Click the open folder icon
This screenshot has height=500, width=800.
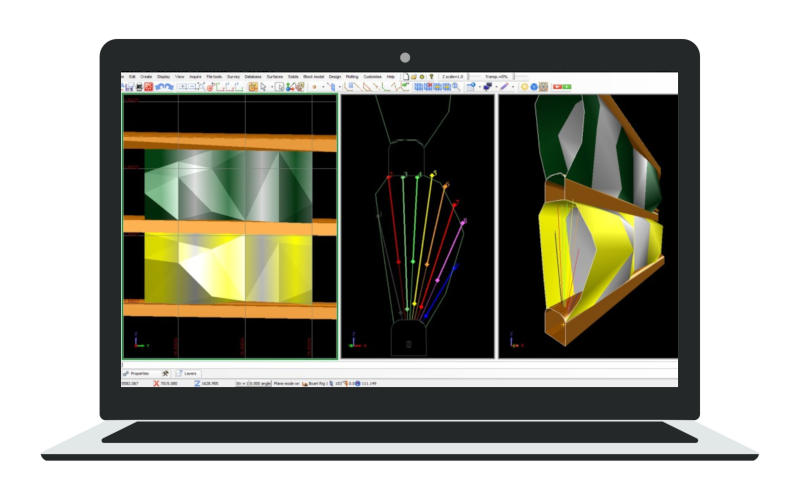click(x=414, y=77)
